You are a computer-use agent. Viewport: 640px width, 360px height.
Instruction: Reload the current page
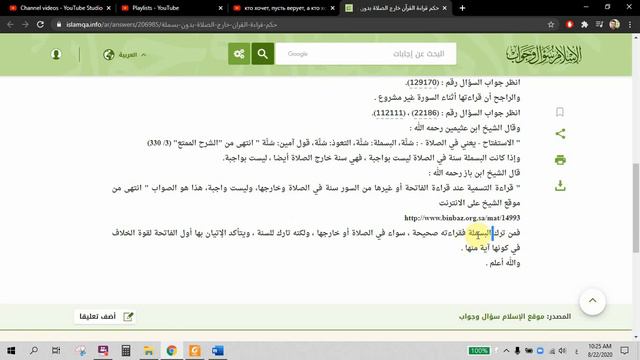click(x=40, y=24)
